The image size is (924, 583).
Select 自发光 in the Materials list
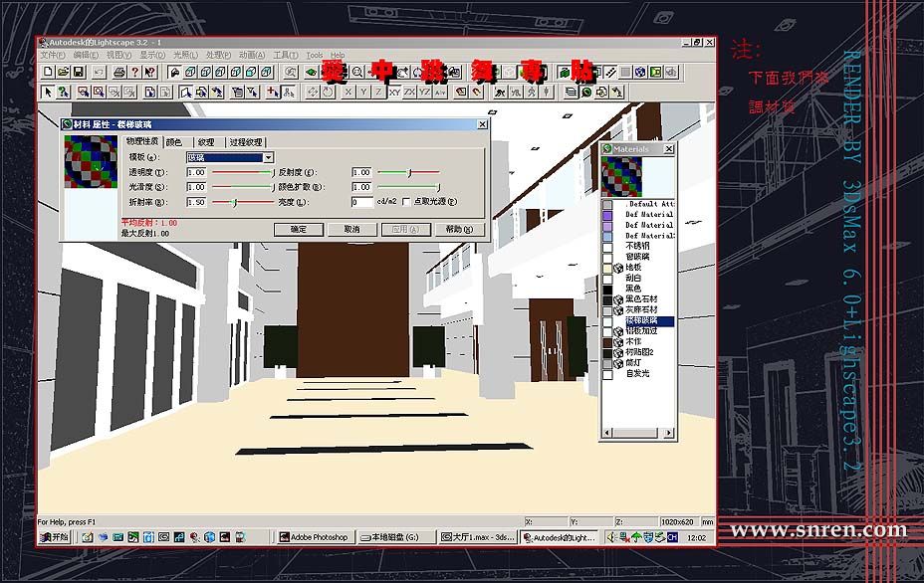point(637,373)
